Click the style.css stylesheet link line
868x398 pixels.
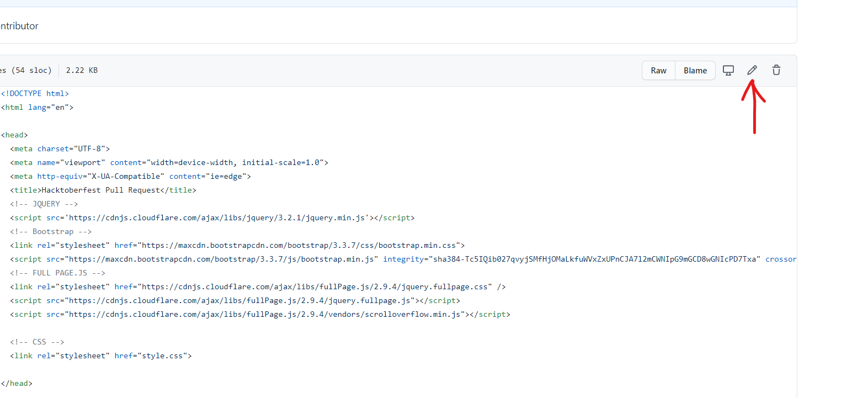[x=100, y=356]
